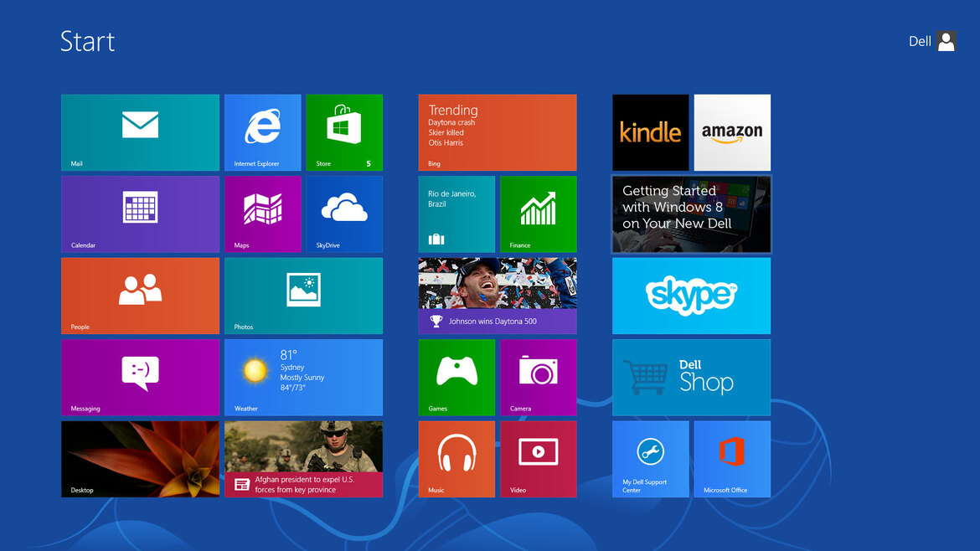Open My Dell Support Center tile
The image size is (980, 551).
[651, 459]
